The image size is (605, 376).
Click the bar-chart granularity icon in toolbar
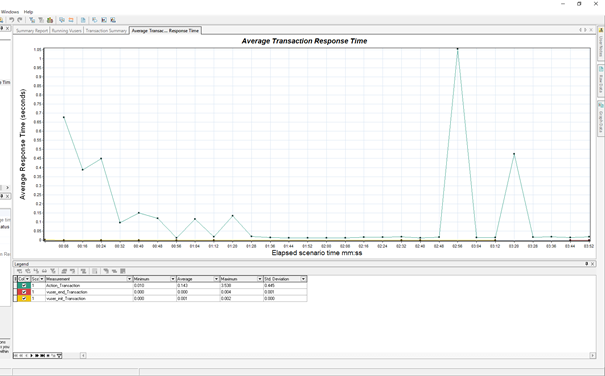tap(50, 20)
